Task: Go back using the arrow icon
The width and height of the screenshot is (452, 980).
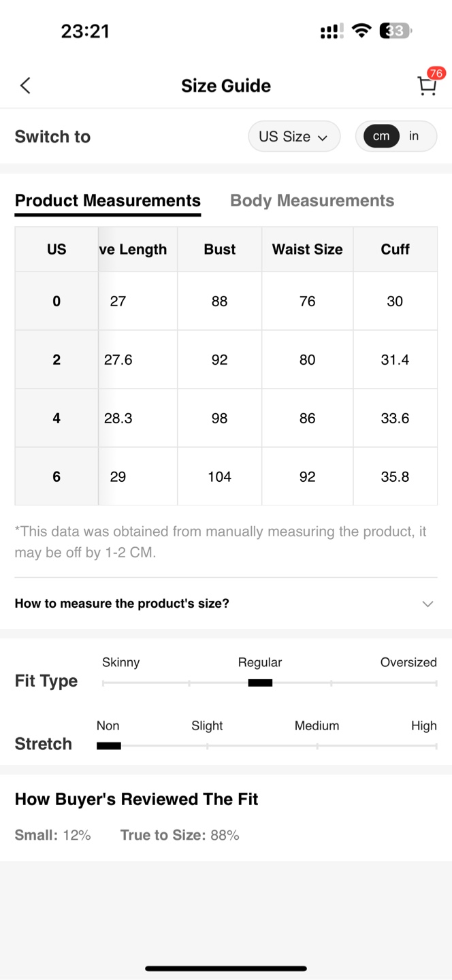Action: coord(25,86)
